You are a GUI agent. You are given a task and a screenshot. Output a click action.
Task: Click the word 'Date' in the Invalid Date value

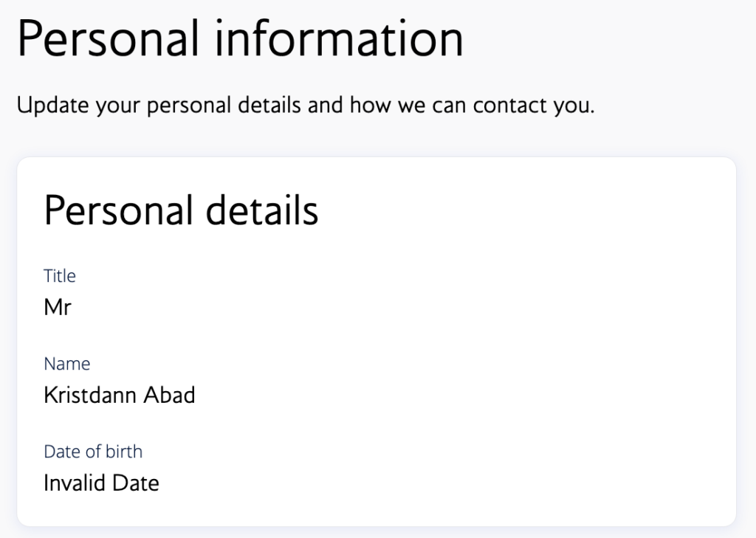(136, 483)
